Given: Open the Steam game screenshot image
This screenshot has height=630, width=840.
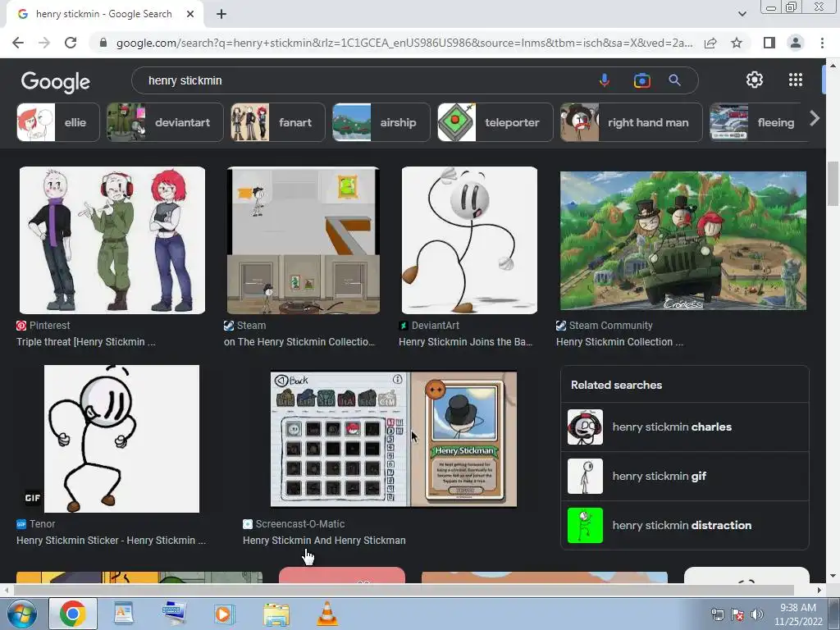Looking at the screenshot, I should 304,240.
